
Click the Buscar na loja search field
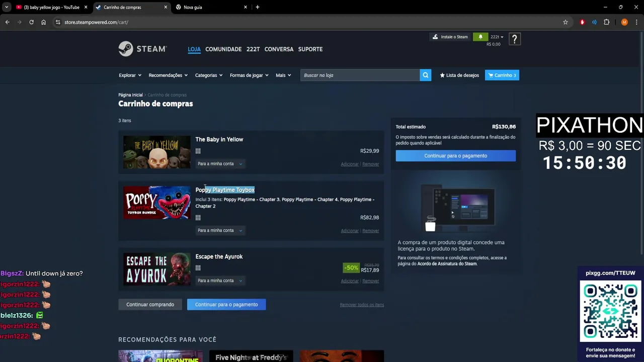coord(360,75)
